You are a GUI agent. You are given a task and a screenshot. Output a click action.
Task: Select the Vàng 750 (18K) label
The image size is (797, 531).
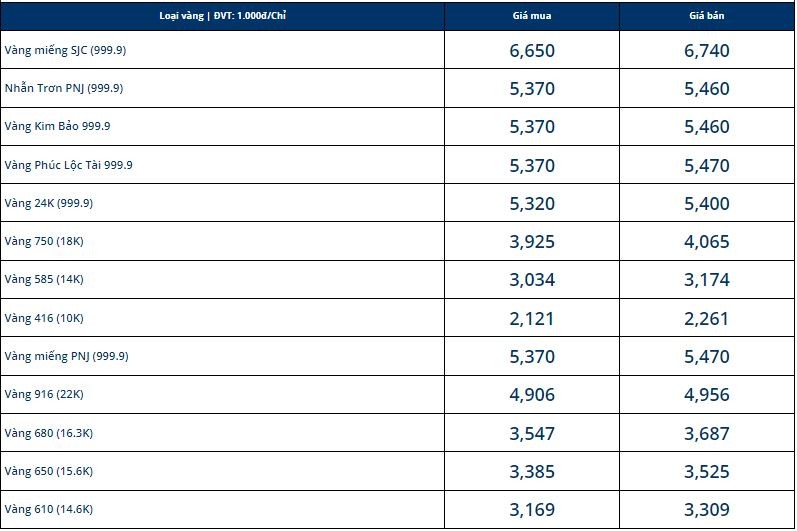click(x=44, y=241)
